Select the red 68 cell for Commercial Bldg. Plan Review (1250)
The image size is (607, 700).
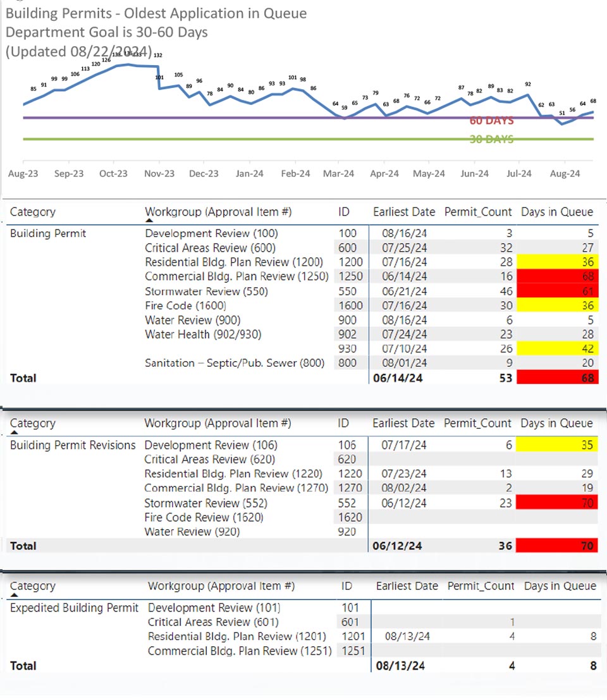tap(556, 276)
